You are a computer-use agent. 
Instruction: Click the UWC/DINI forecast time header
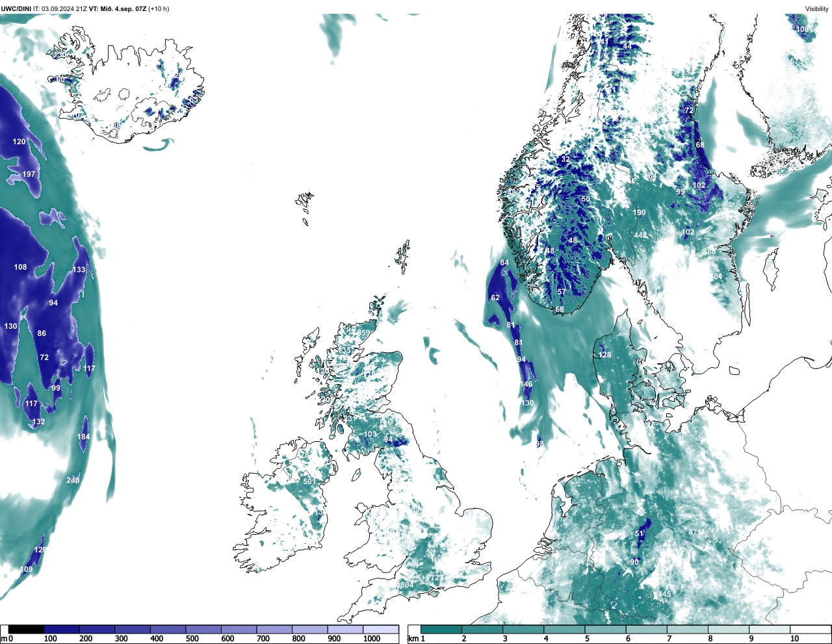[85, 9]
